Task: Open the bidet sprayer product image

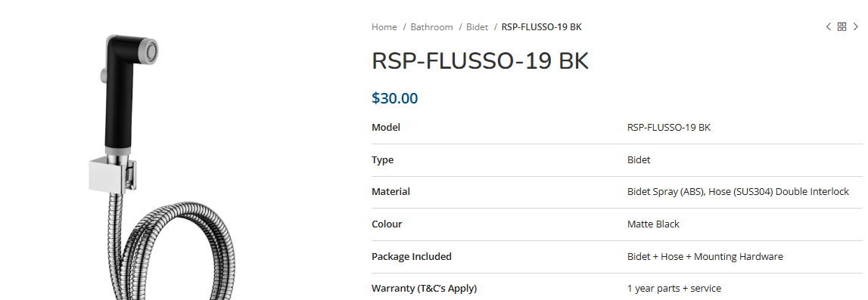Action: click(x=160, y=165)
